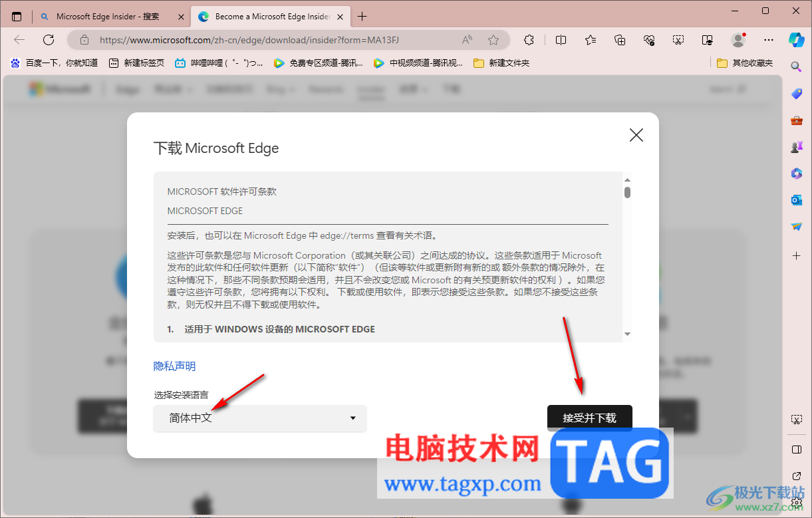
Task: Click the sidebar plus customize button
Action: point(796,255)
